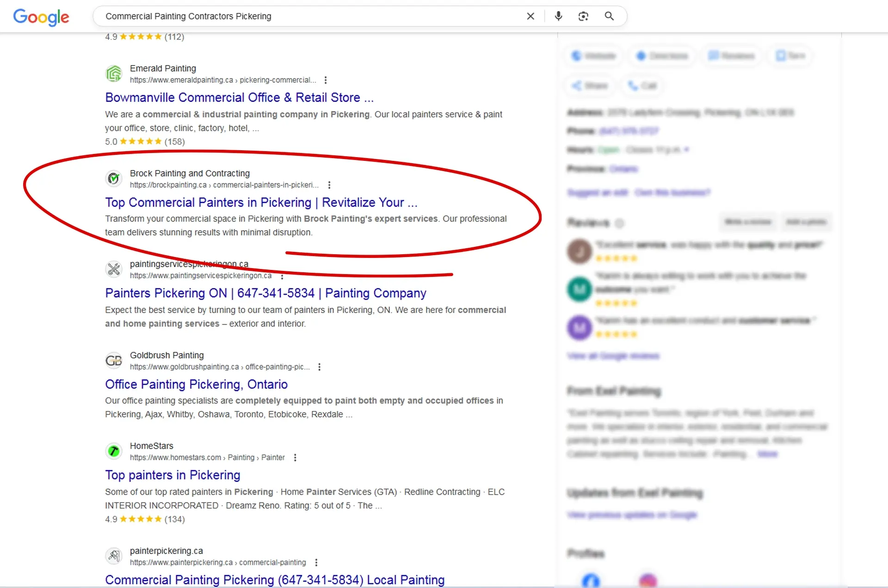Click the Emerald Painting site name

point(163,68)
